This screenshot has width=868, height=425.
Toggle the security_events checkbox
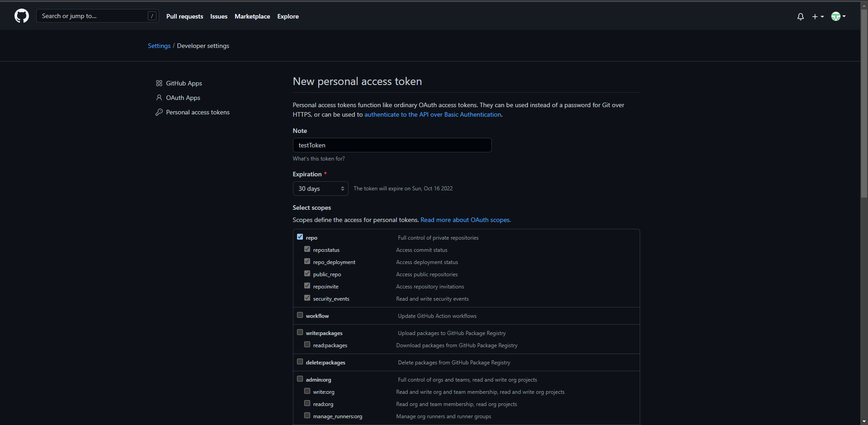(x=307, y=298)
